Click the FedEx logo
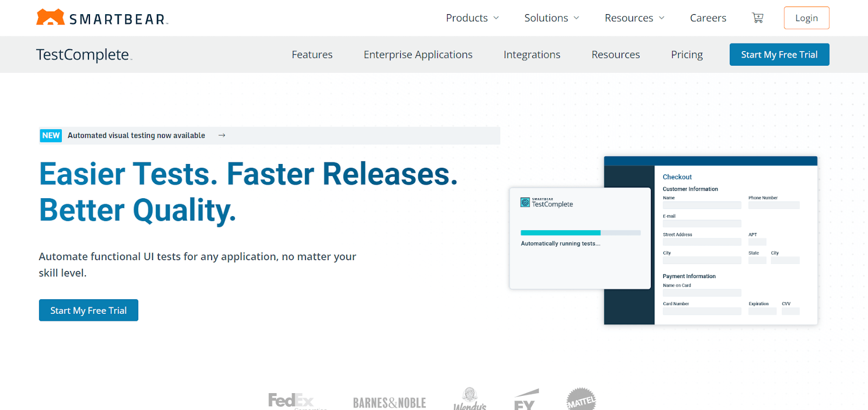The image size is (868, 410). (x=297, y=401)
